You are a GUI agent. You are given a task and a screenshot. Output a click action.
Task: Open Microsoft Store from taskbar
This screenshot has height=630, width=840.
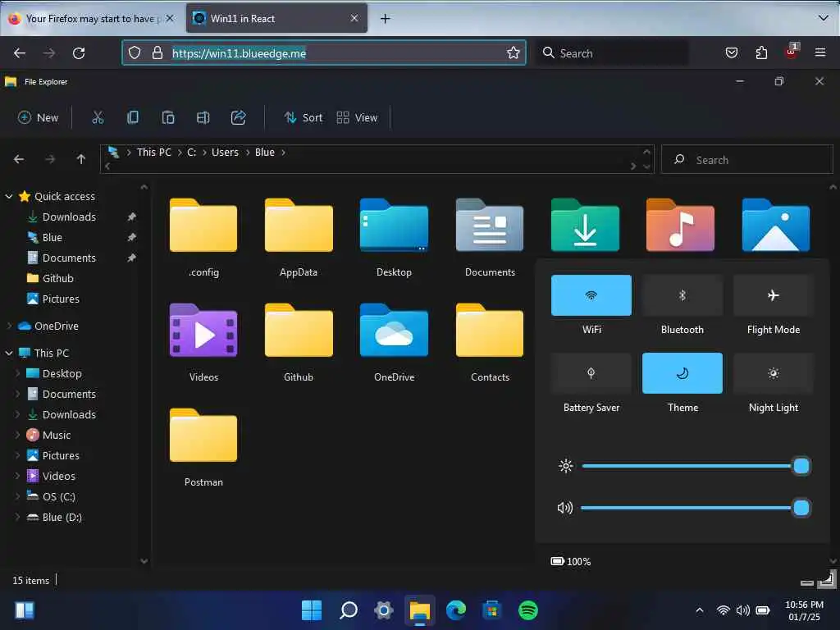pos(492,610)
